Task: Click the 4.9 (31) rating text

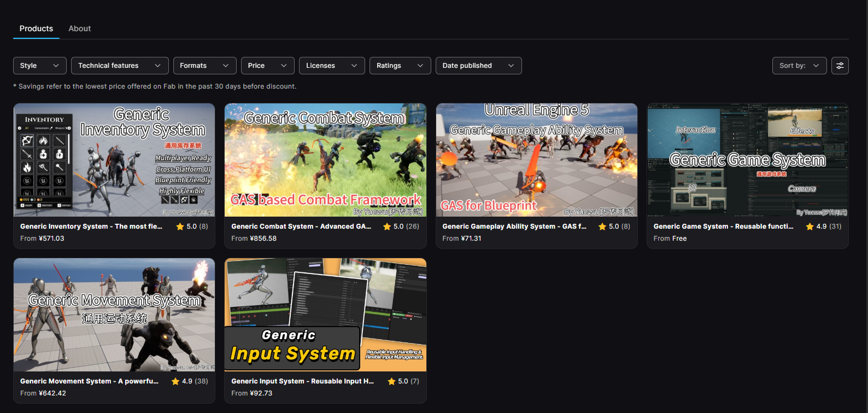Action: click(x=829, y=226)
